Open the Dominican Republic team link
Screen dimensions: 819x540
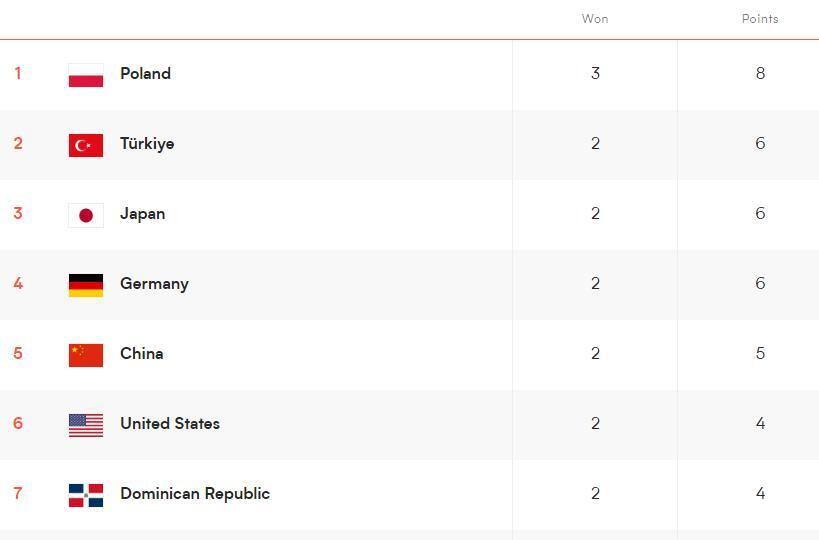(195, 494)
